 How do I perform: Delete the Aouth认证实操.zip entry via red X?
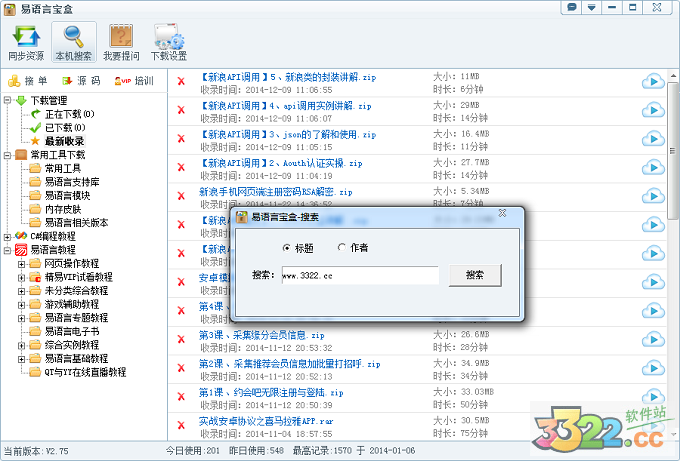pyautogui.click(x=181, y=167)
